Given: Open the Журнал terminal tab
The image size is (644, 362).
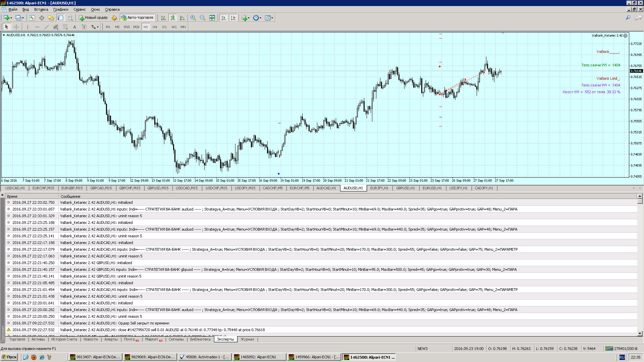Looking at the screenshot, I should pos(247,339).
